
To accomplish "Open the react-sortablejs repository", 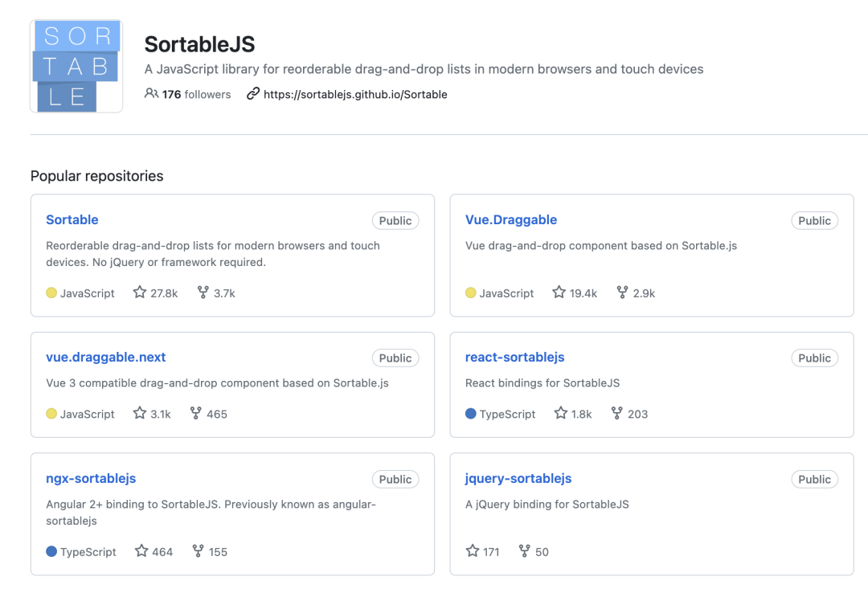I will tap(515, 357).
